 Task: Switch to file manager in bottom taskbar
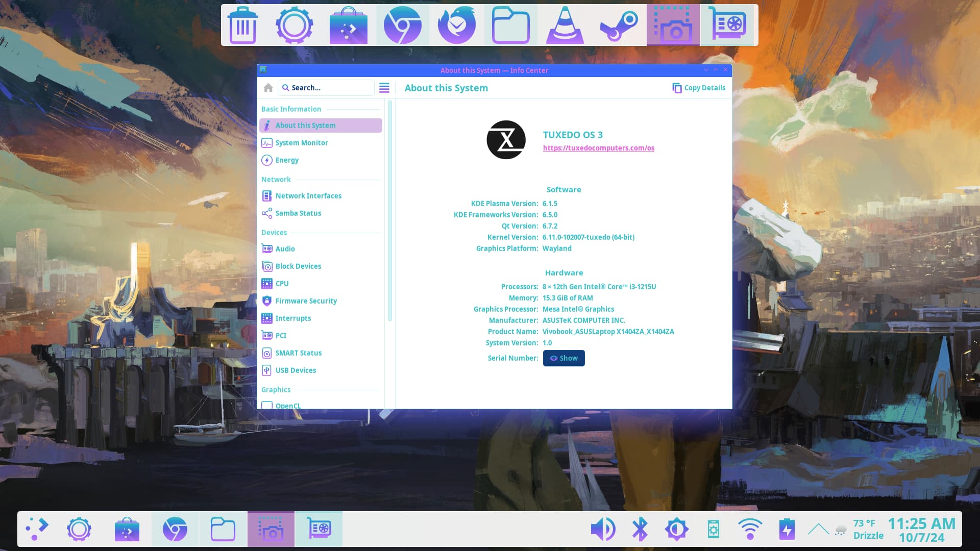(x=223, y=529)
